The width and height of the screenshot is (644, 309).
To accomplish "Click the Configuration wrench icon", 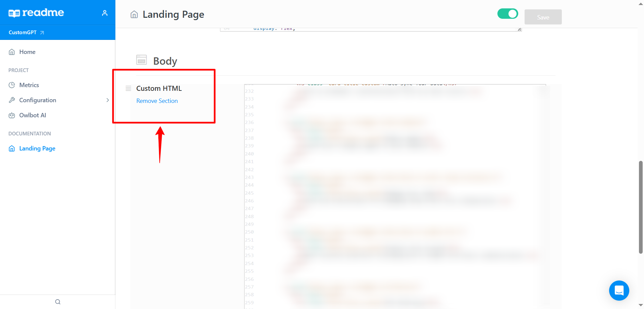I will (x=12, y=100).
